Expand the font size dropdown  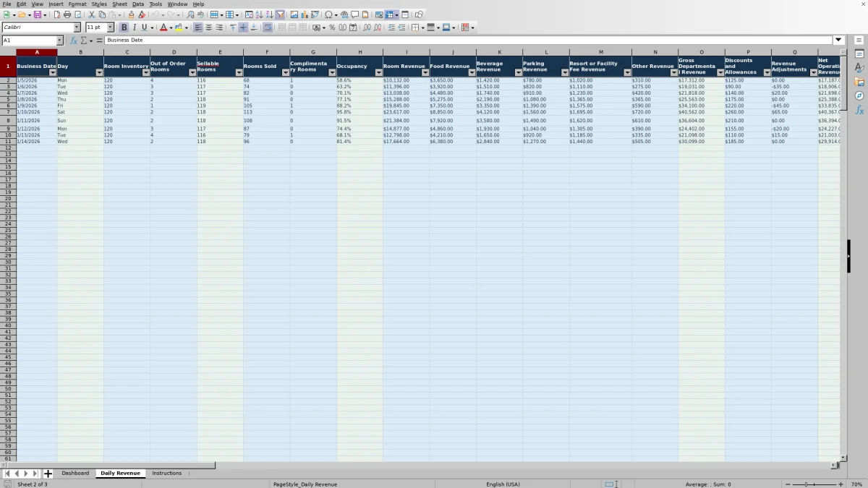click(110, 27)
